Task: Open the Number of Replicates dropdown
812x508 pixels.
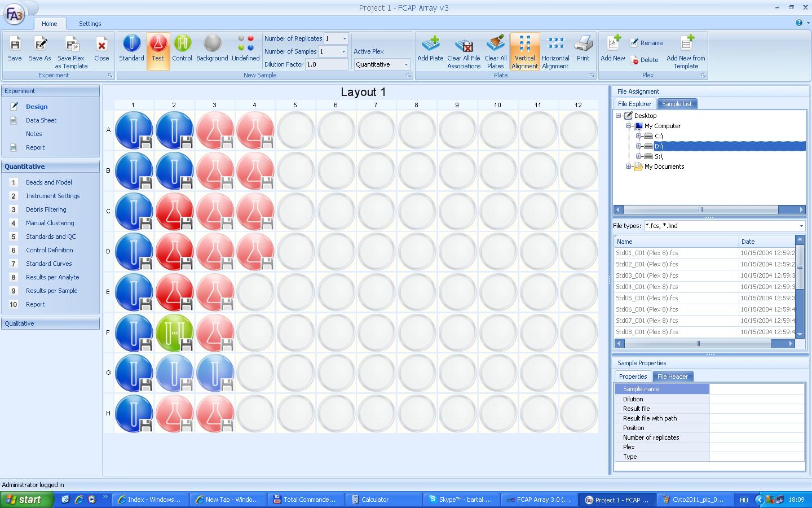Action: pyautogui.click(x=345, y=38)
